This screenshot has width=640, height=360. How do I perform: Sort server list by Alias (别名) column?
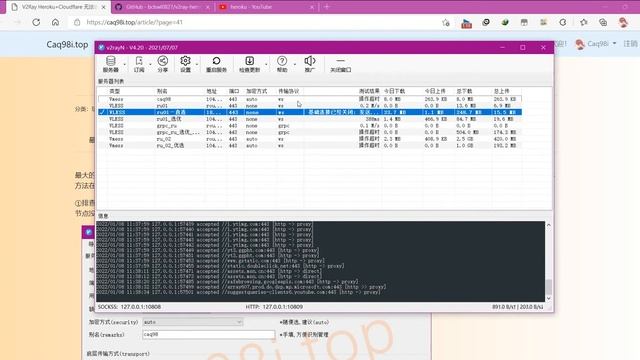point(162,91)
